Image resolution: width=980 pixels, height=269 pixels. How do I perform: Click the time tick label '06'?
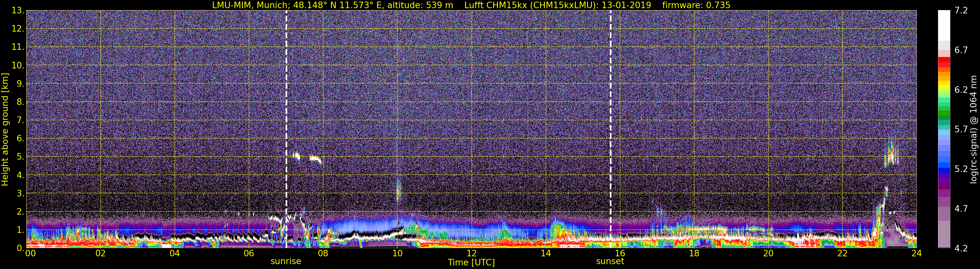coord(249,254)
